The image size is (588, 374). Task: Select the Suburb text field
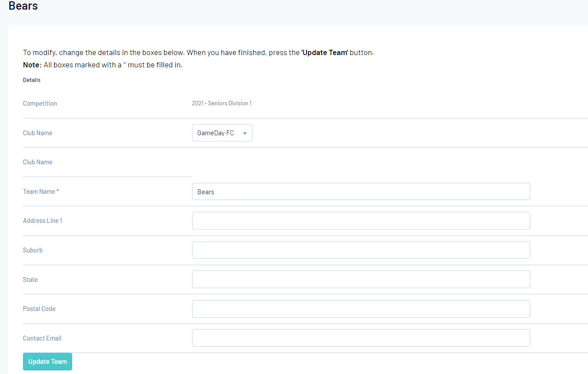[361, 250]
